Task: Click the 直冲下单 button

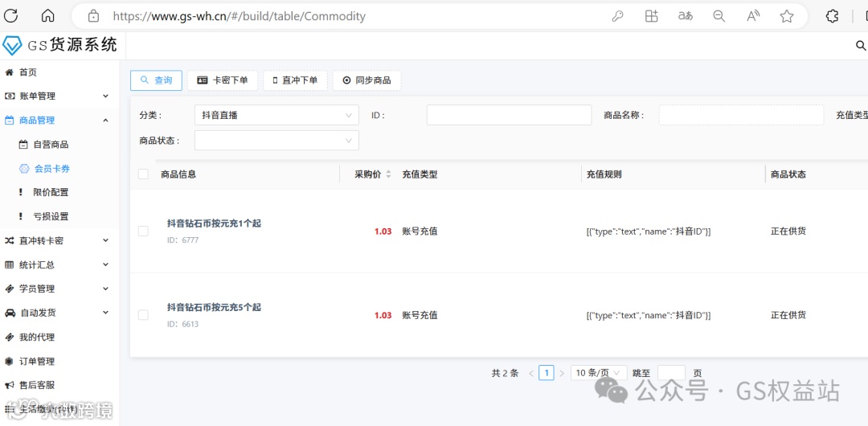Action: tap(295, 80)
